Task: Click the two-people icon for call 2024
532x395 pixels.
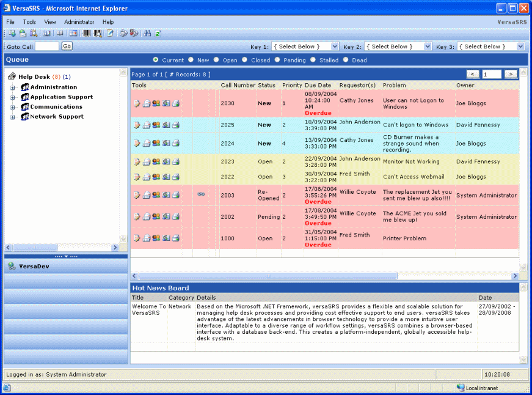Action: point(156,143)
